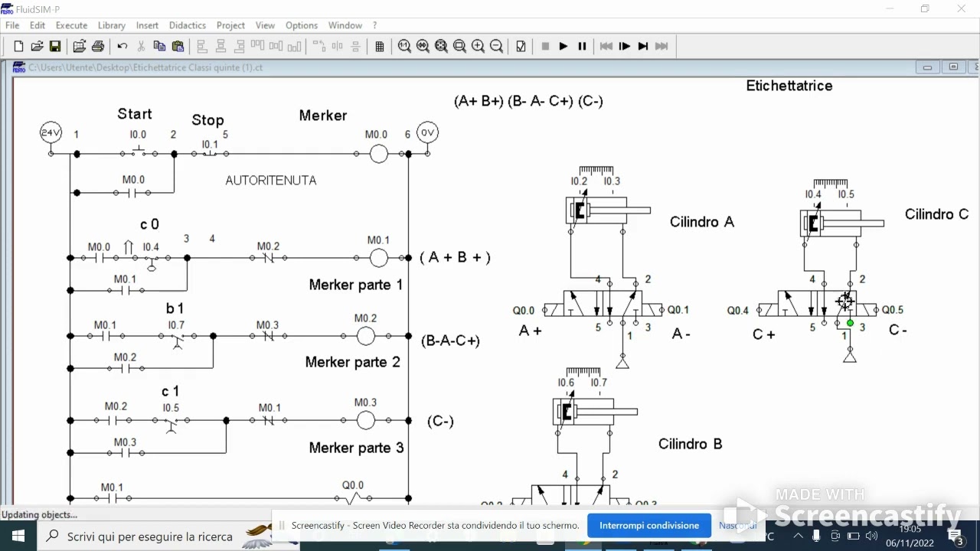Open the Project menu
The width and height of the screenshot is (980, 551).
[230, 25]
